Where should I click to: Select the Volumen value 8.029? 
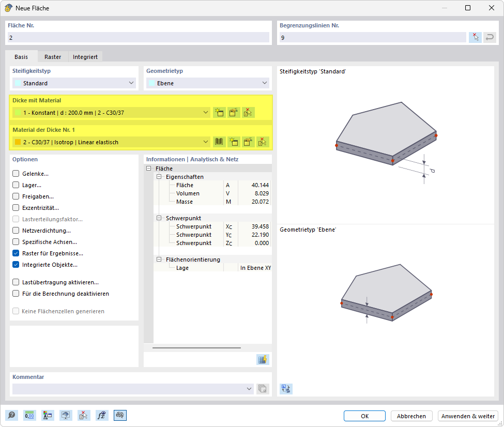[262, 193]
